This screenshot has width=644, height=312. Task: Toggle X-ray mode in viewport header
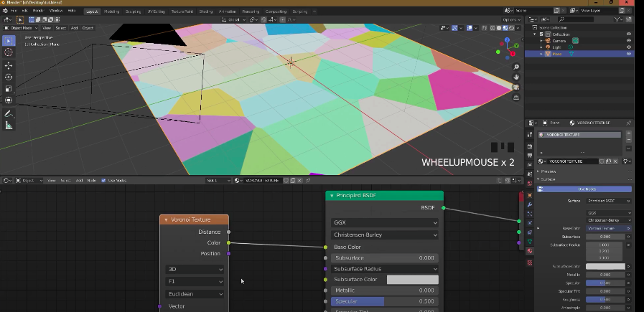[x=485, y=28]
